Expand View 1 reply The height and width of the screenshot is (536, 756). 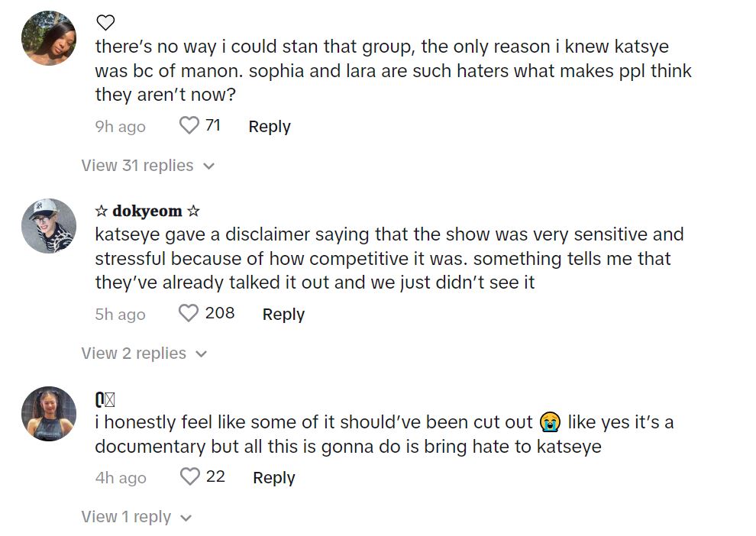pos(137,517)
